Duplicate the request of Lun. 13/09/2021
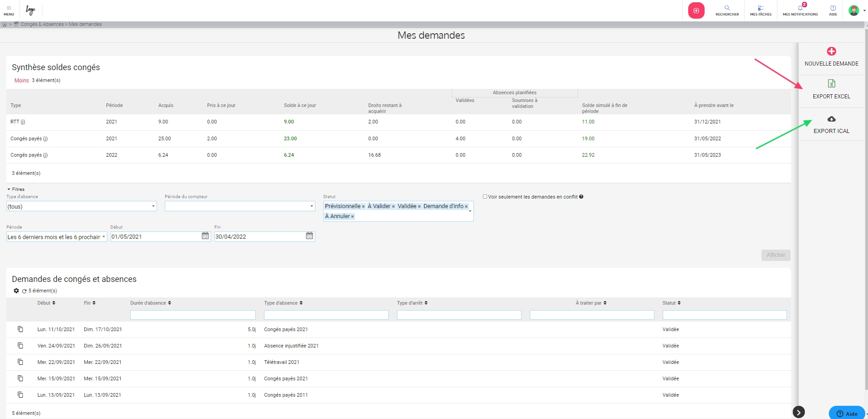868x419 pixels. [20, 395]
